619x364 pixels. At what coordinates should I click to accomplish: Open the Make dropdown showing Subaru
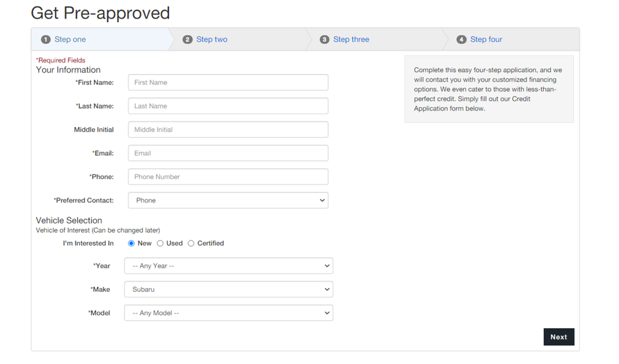[228, 289]
